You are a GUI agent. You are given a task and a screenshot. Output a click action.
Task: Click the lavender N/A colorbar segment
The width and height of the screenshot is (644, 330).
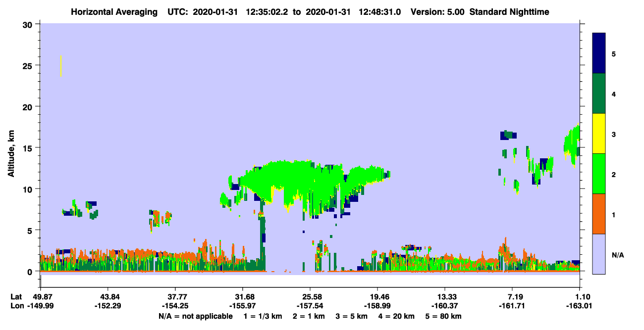point(599,254)
